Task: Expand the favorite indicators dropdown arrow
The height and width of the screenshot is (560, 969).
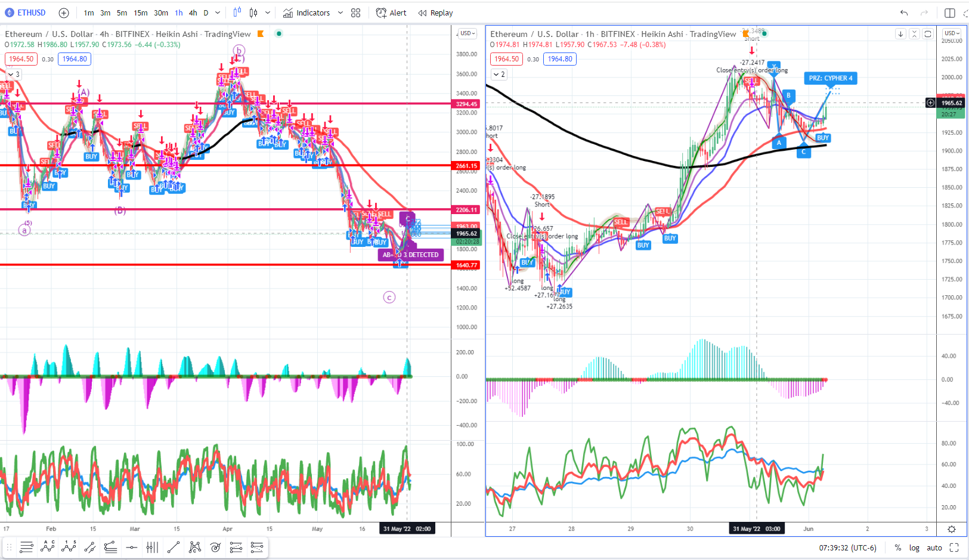Action: pyautogui.click(x=340, y=13)
